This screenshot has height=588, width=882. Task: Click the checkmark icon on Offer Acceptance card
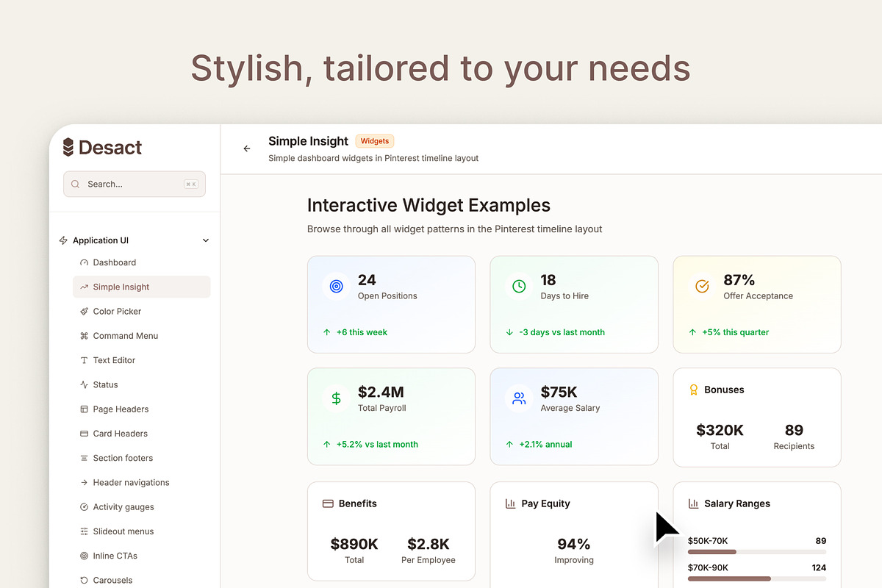pyautogui.click(x=702, y=287)
